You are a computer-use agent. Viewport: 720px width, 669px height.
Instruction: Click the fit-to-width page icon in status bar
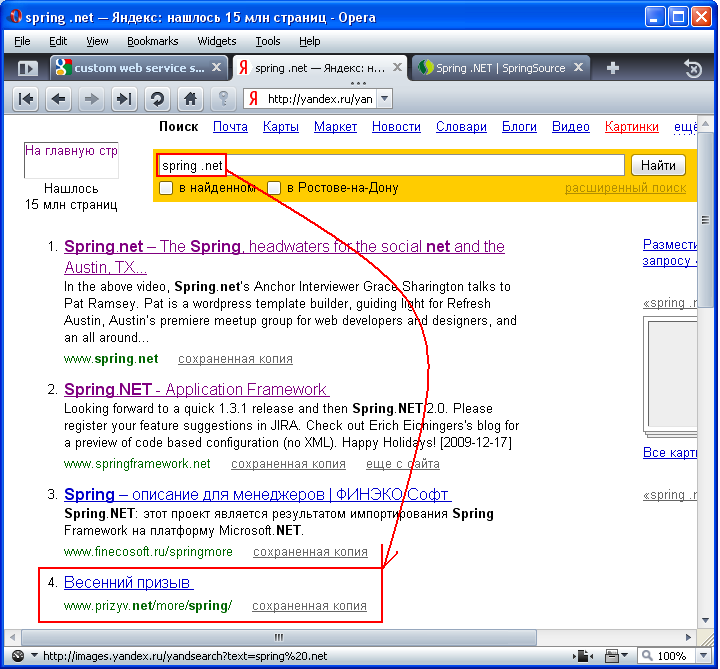583,656
